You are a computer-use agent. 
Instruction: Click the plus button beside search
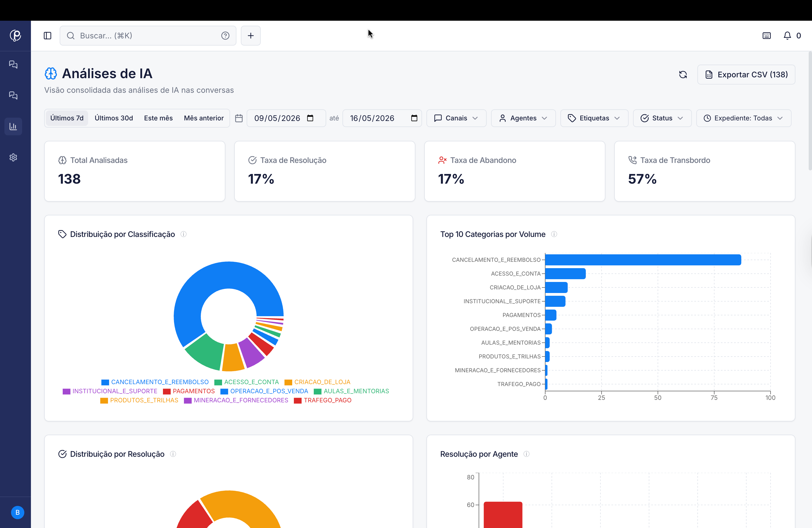(x=251, y=35)
